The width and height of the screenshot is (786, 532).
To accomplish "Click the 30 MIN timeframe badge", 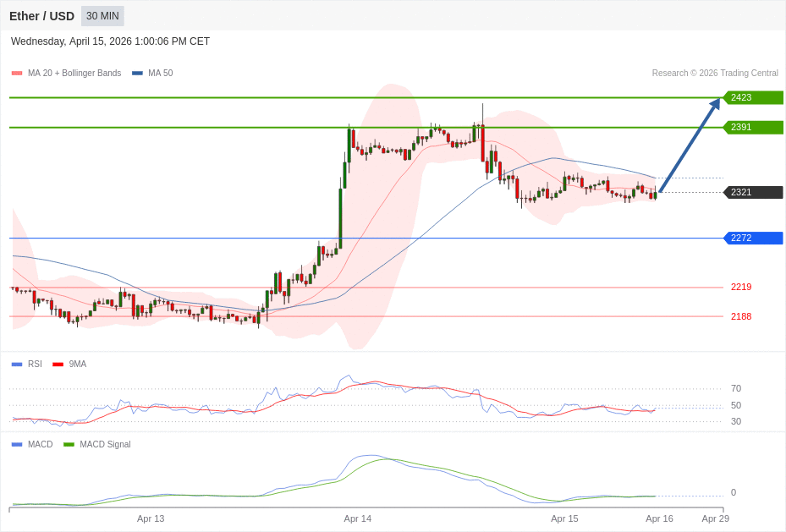I will point(102,16).
